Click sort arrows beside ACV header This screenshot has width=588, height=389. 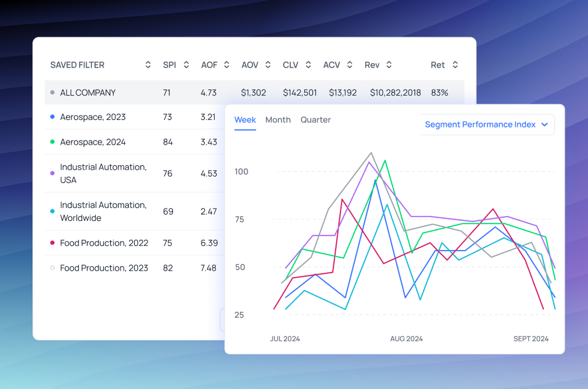350,65
